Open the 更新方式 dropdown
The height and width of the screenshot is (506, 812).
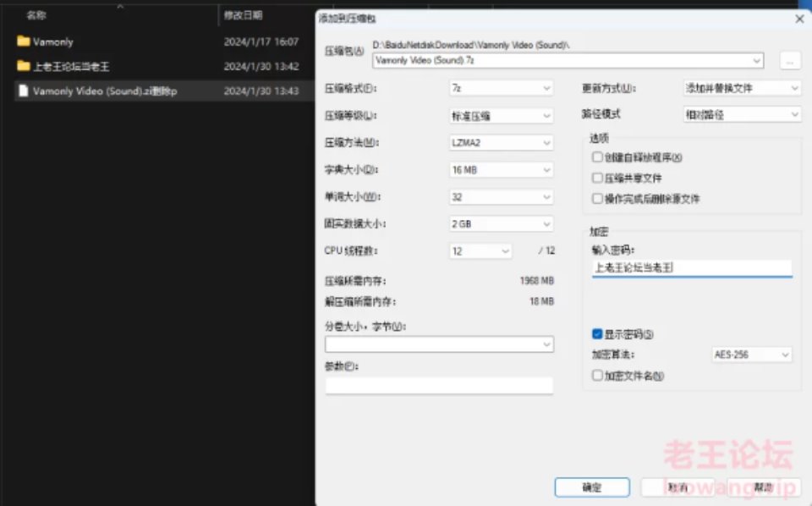[x=742, y=88]
